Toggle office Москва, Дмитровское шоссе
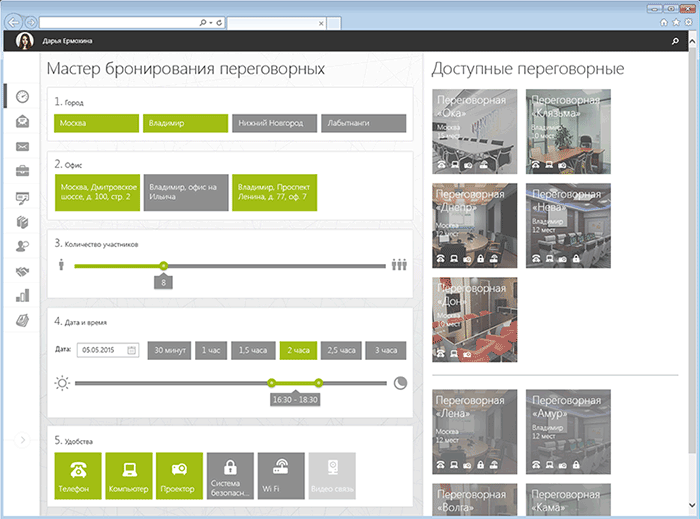Viewport: 700px width, 519px height. (x=97, y=192)
